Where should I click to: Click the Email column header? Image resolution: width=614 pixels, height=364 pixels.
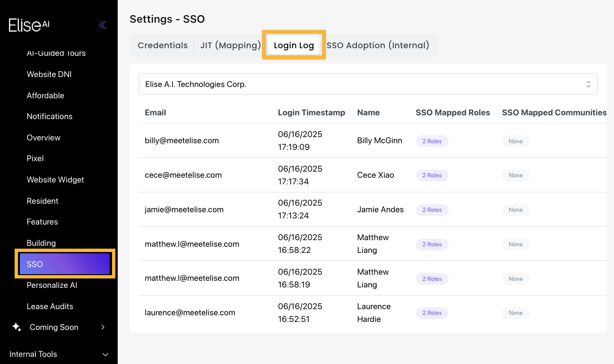tap(156, 113)
